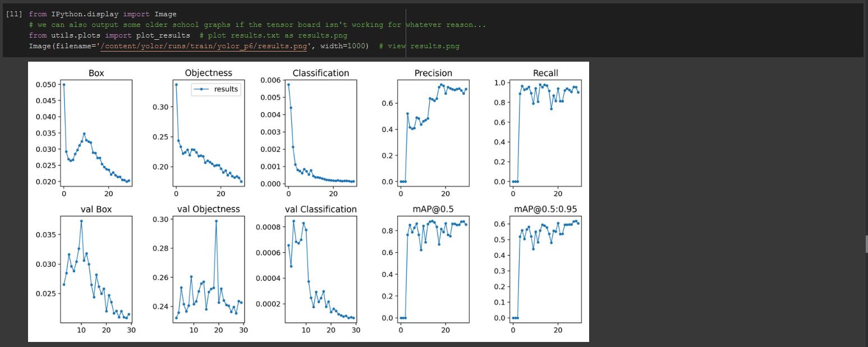Click the 'mAP@0.5:0.95' plot title
The width and height of the screenshot is (868, 347).
pyautogui.click(x=545, y=209)
